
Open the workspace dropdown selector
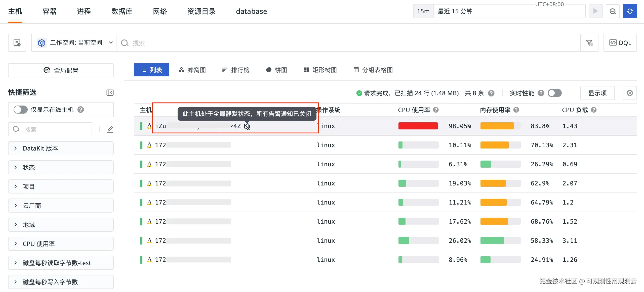tap(75, 43)
